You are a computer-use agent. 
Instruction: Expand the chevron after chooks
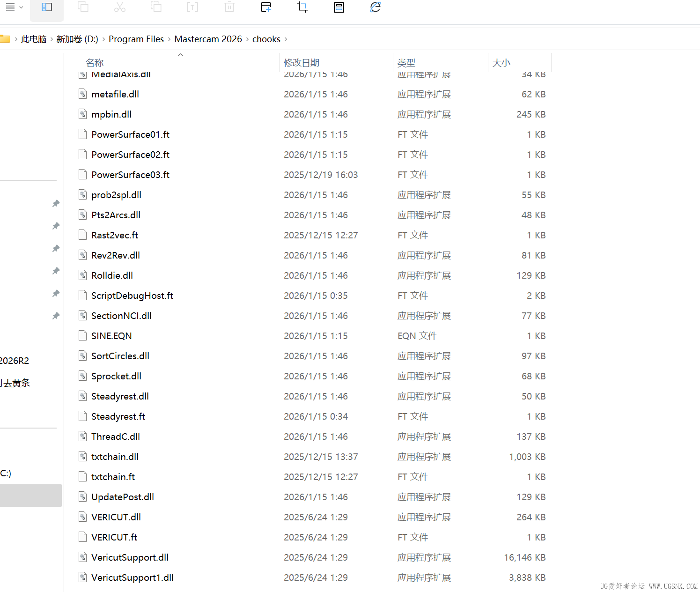(286, 39)
